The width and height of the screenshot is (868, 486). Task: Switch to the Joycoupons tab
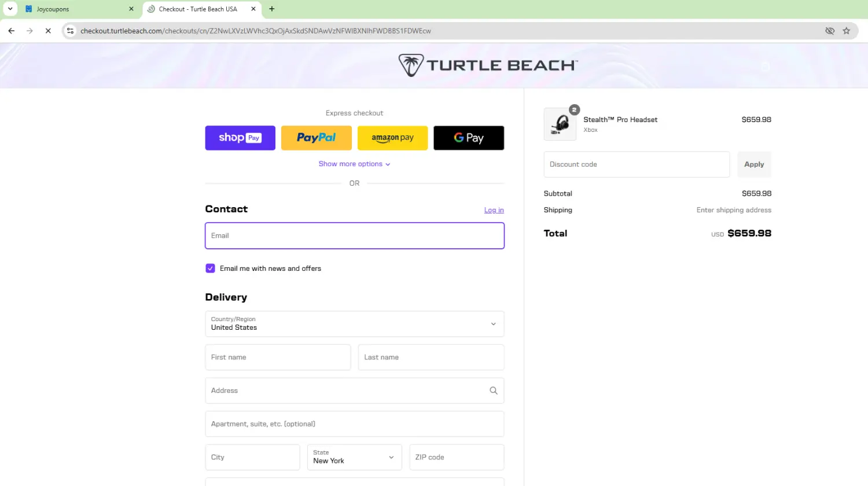tap(79, 9)
